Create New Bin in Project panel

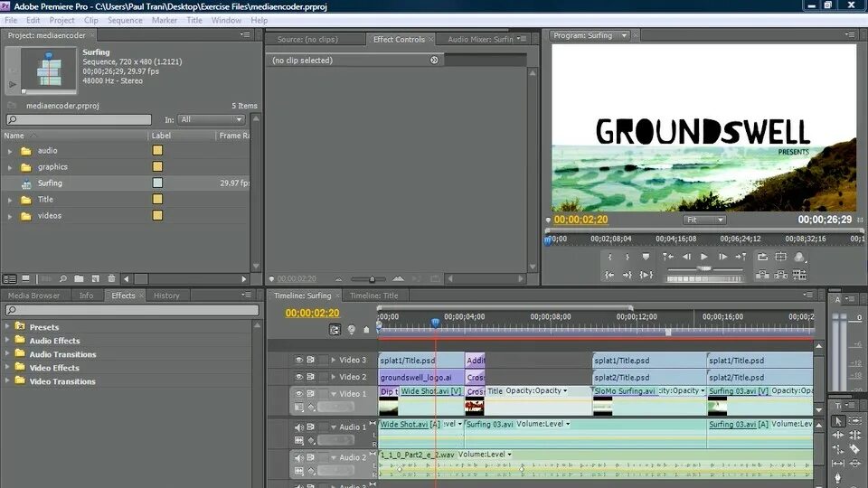80,279
